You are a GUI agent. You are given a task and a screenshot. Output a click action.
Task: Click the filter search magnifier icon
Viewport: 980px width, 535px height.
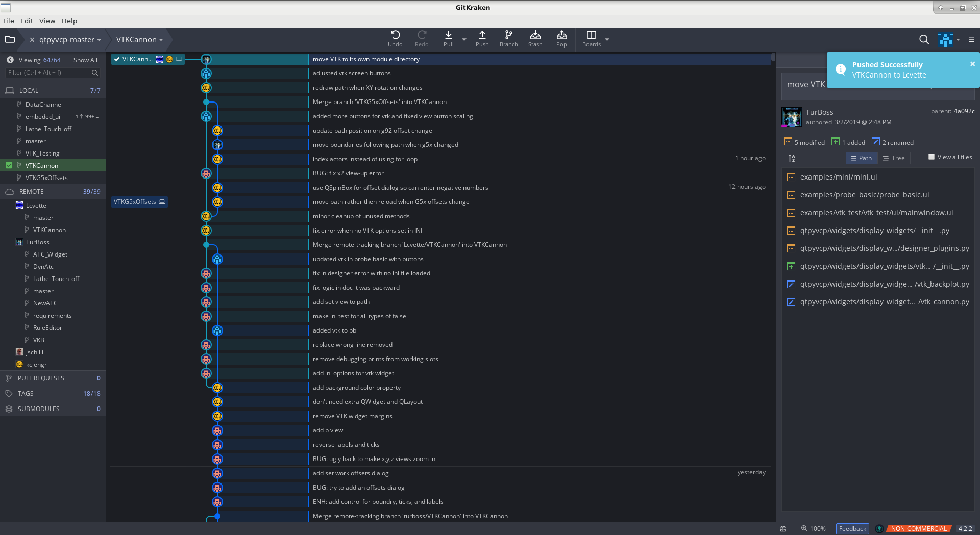[x=94, y=73]
